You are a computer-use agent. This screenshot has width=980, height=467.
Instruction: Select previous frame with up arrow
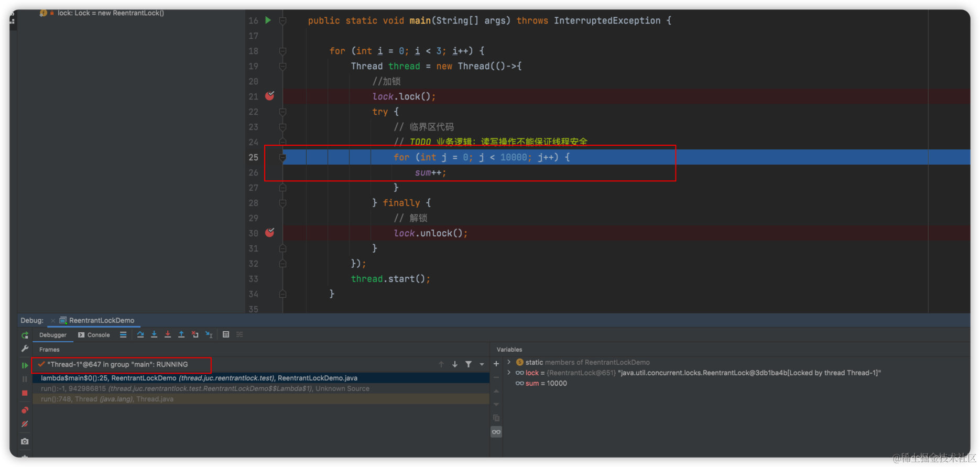tap(441, 364)
